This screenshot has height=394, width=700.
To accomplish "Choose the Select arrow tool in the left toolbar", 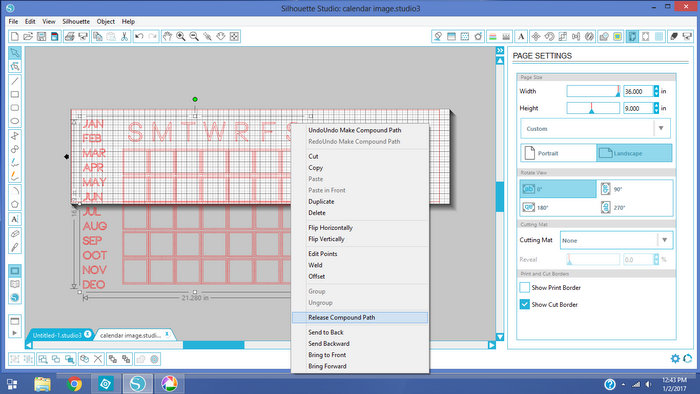I will (15, 53).
